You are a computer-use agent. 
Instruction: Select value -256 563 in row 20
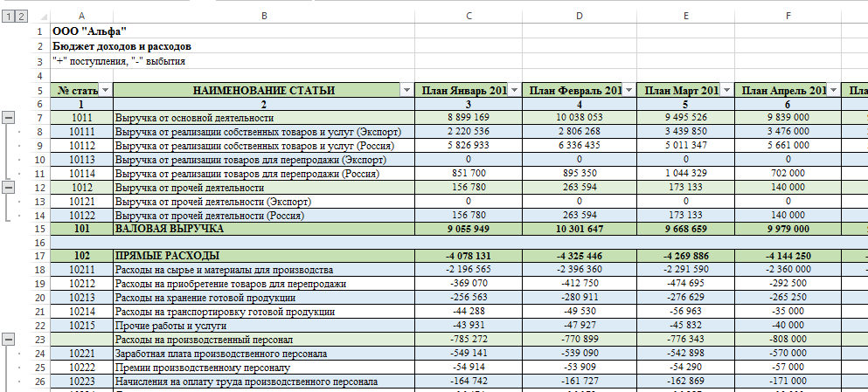coord(469,298)
